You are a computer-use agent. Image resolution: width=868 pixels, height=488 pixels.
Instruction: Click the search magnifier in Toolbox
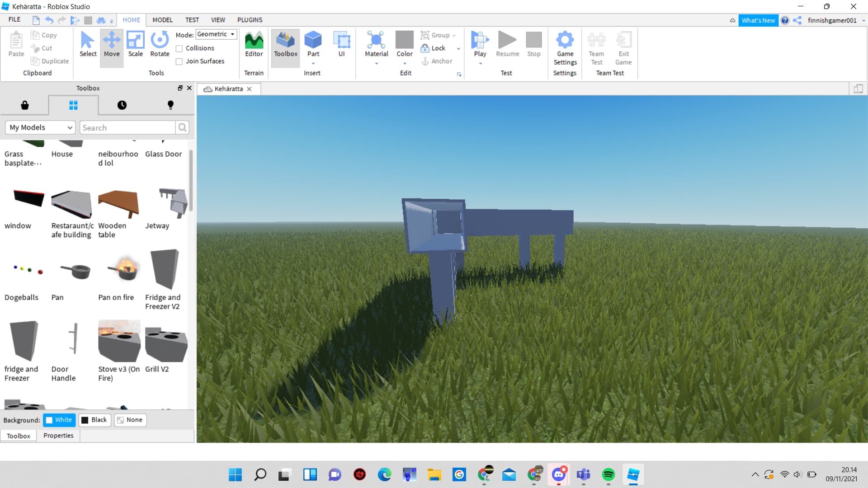pos(182,127)
